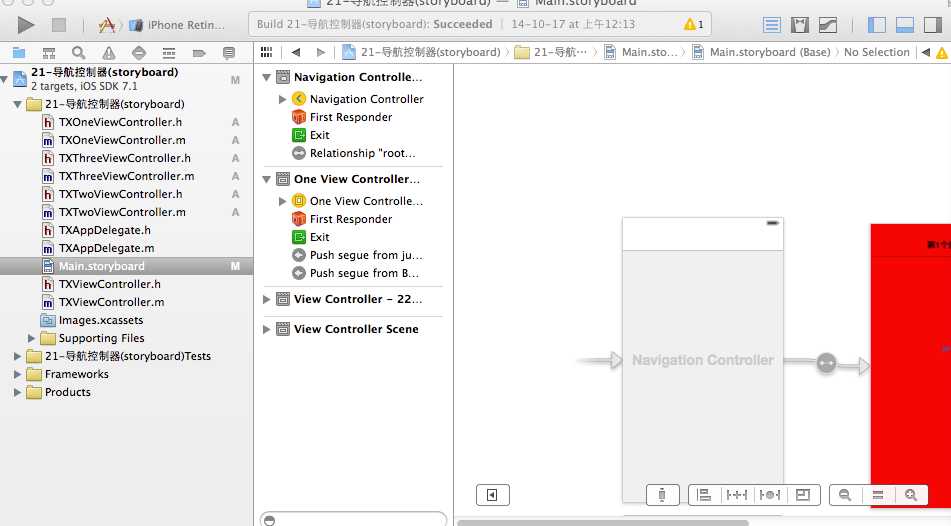Go forward in editor history

click(321, 52)
